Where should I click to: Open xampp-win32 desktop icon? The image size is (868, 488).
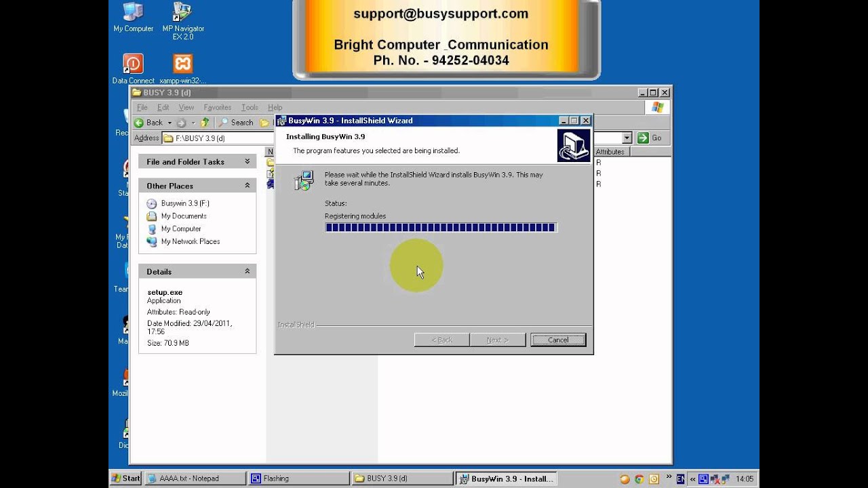182,68
